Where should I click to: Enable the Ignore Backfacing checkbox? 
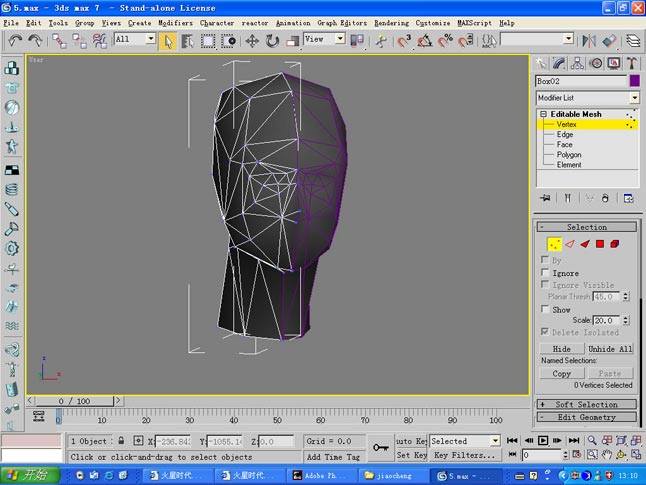[x=545, y=272]
